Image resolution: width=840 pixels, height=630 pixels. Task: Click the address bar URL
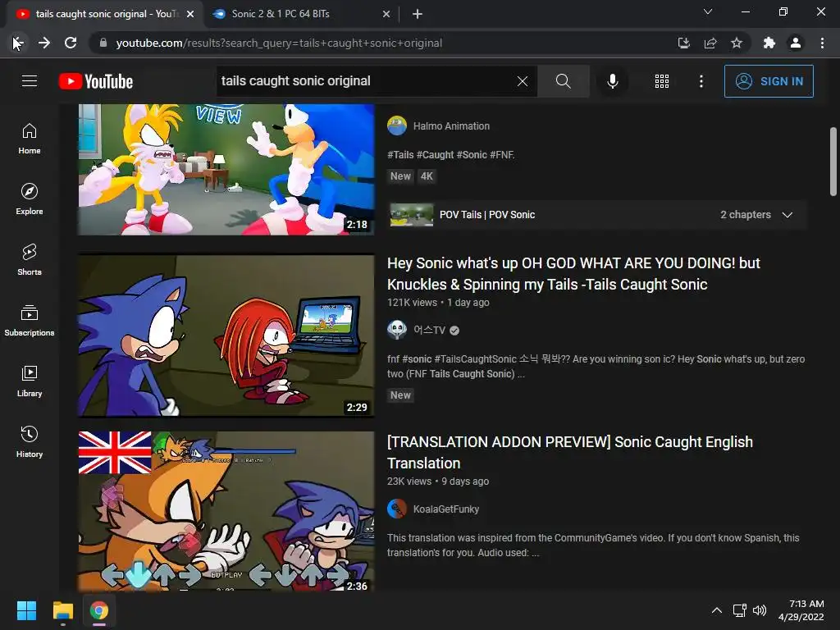[x=279, y=43]
